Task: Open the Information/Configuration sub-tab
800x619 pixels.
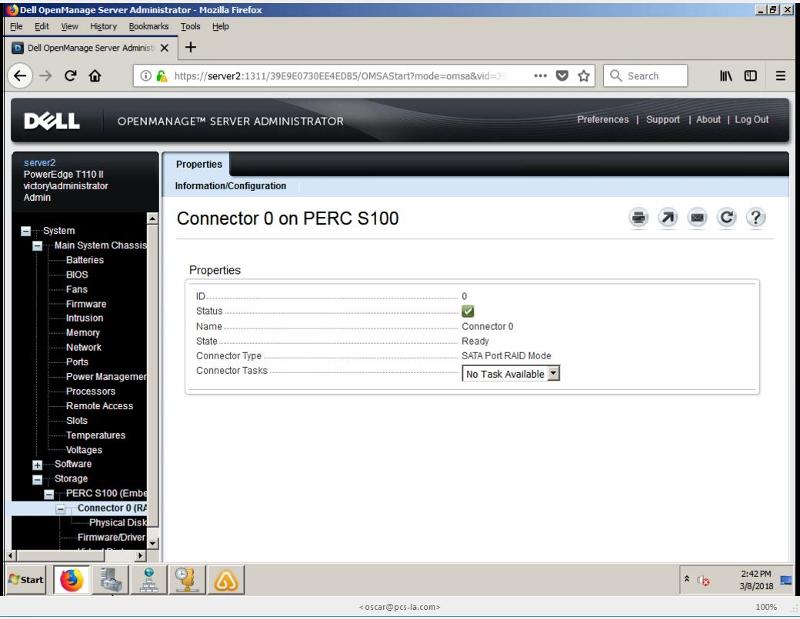Action: pos(231,186)
